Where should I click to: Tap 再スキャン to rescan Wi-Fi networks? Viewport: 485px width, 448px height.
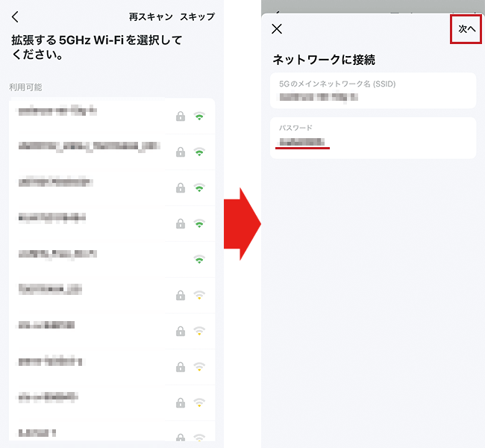(x=151, y=16)
